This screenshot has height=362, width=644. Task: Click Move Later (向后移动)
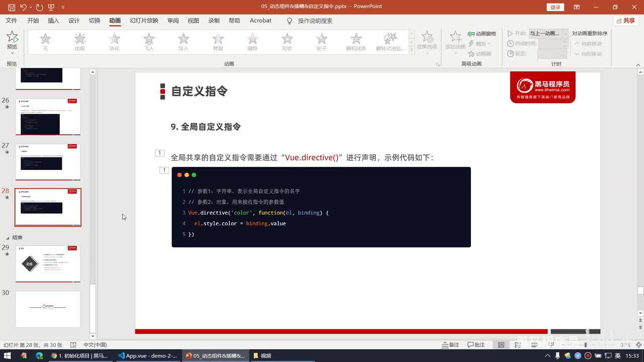pyautogui.click(x=588, y=54)
